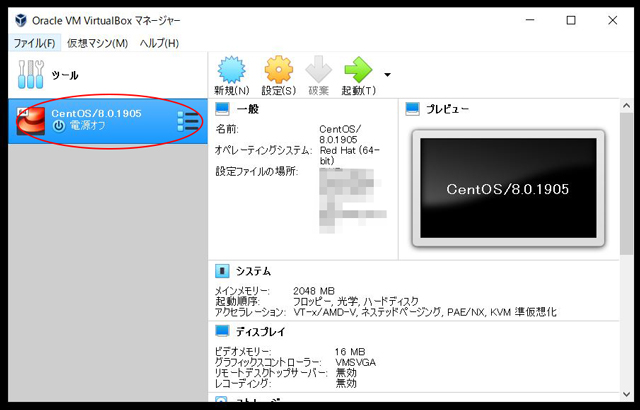Viewport: 640px width, 410px height.
Task: Select the Tools (ツール) entry
Action: [x=108, y=75]
